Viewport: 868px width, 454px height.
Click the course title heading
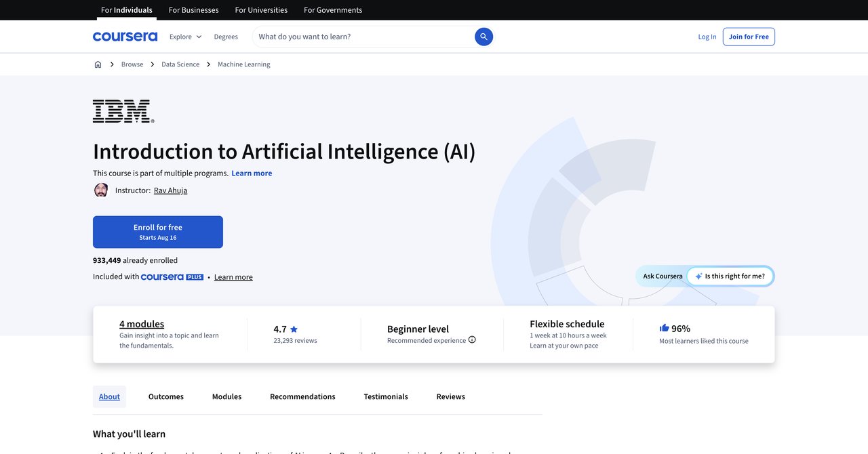(x=284, y=151)
